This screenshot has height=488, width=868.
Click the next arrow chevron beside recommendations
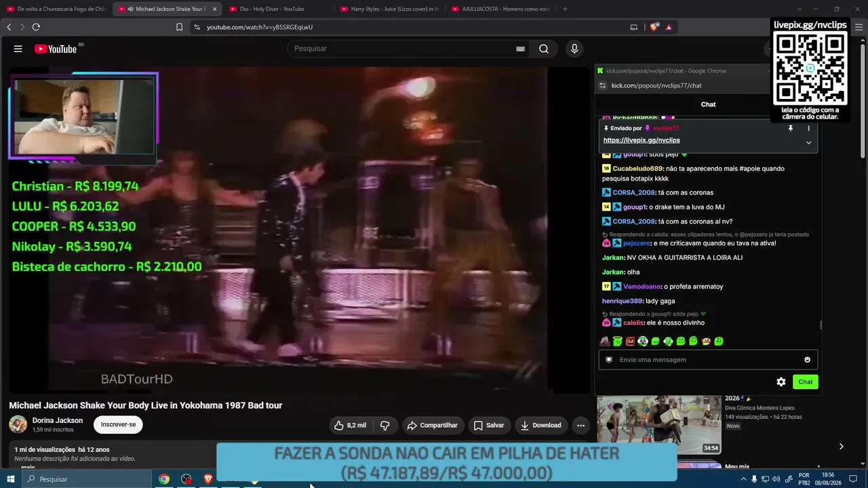pos(841,447)
